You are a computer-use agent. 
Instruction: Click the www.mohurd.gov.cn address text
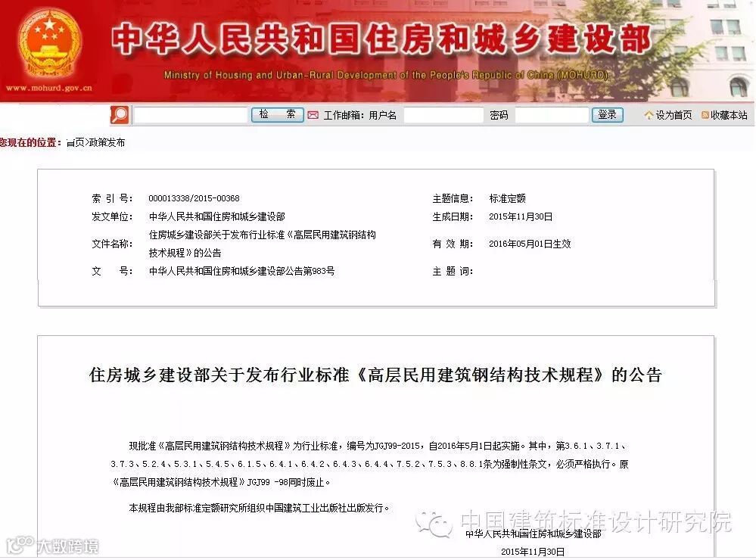48,88
